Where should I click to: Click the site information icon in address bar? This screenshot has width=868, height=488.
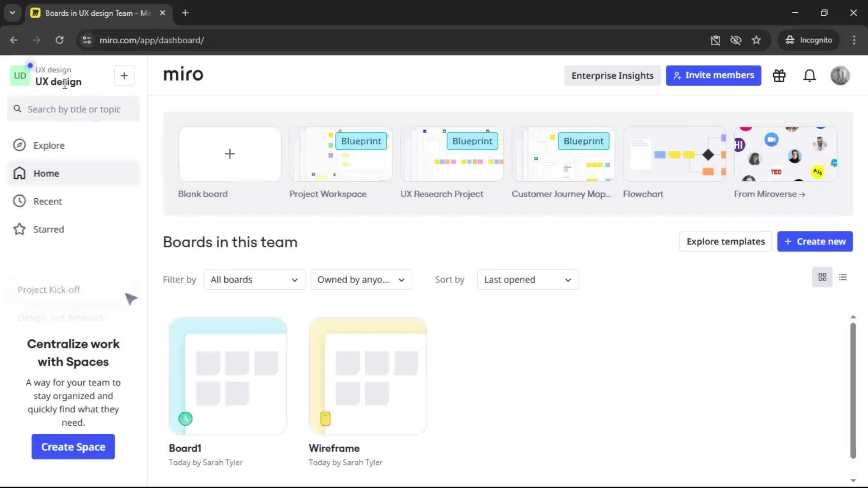pyautogui.click(x=86, y=40)
